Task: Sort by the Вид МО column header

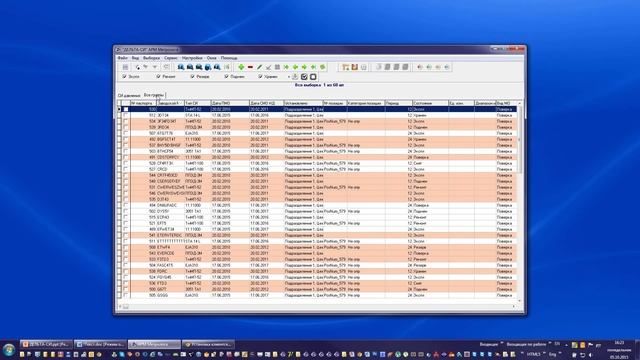Action: [x=506, y=103]
